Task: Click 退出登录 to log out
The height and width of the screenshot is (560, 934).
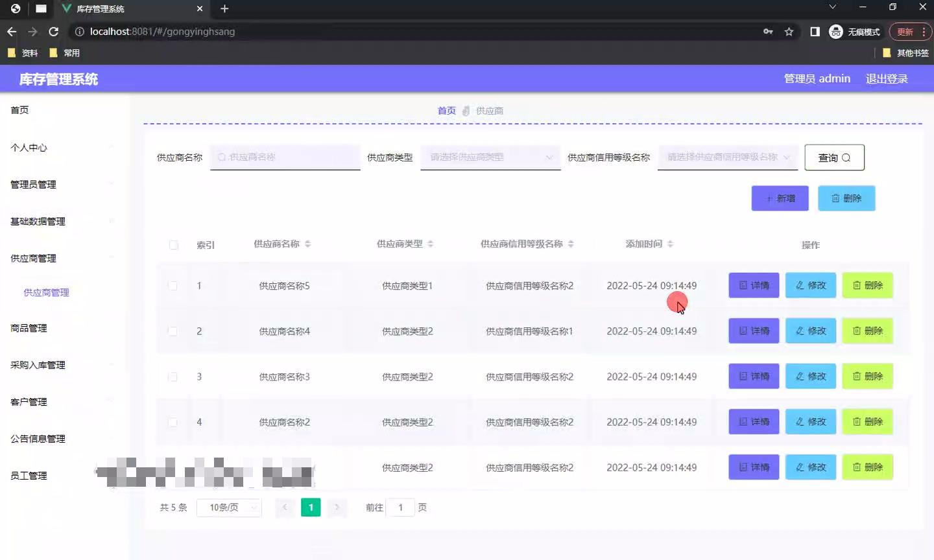Action: point(887,78)
